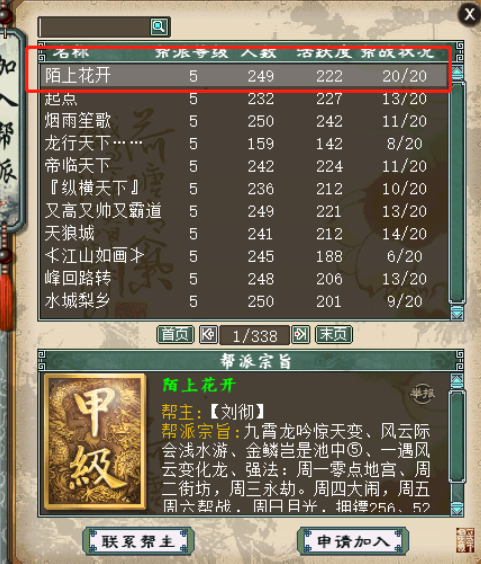
Task: Click guild purpose scroll down arrow
Action: (x=457, y=508)
